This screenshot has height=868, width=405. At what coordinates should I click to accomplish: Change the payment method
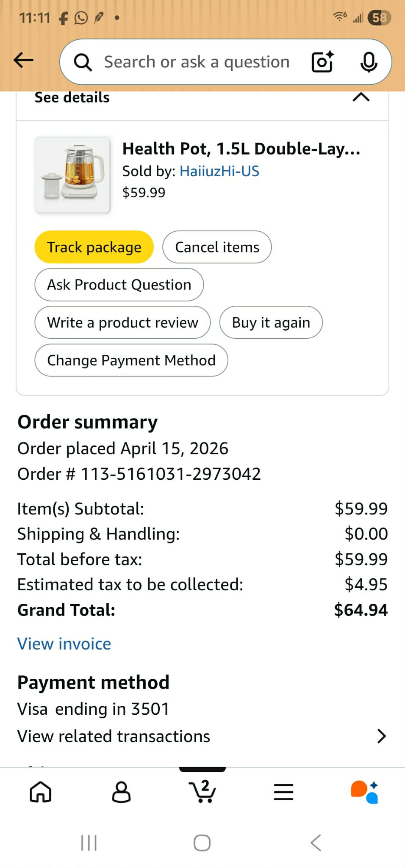tap(131, 360)
